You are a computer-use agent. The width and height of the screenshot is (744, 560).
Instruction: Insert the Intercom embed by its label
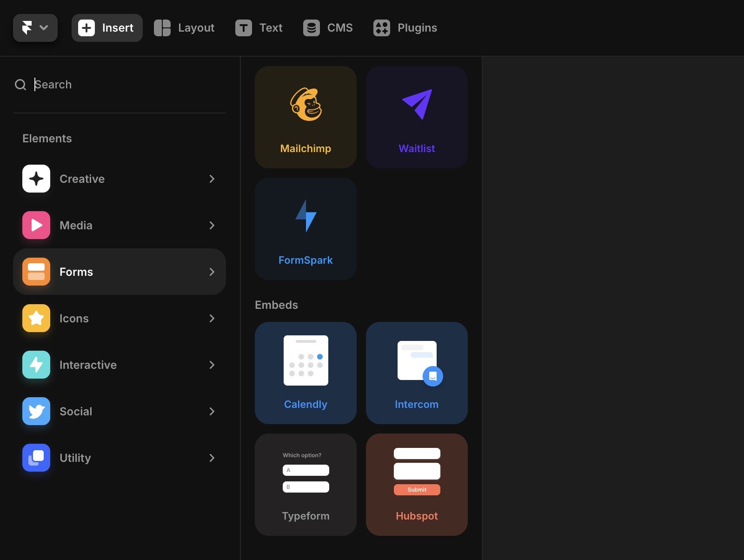(417, 404)
